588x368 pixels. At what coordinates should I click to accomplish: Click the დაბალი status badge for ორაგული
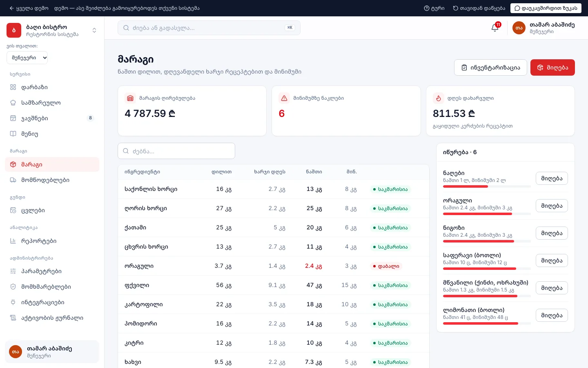(386, 266)
